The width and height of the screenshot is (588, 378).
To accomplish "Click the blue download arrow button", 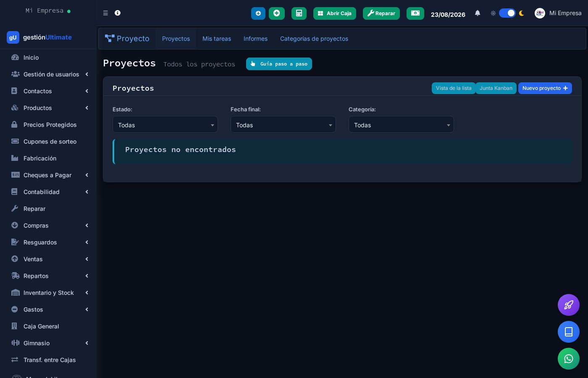I will [258, 13].
